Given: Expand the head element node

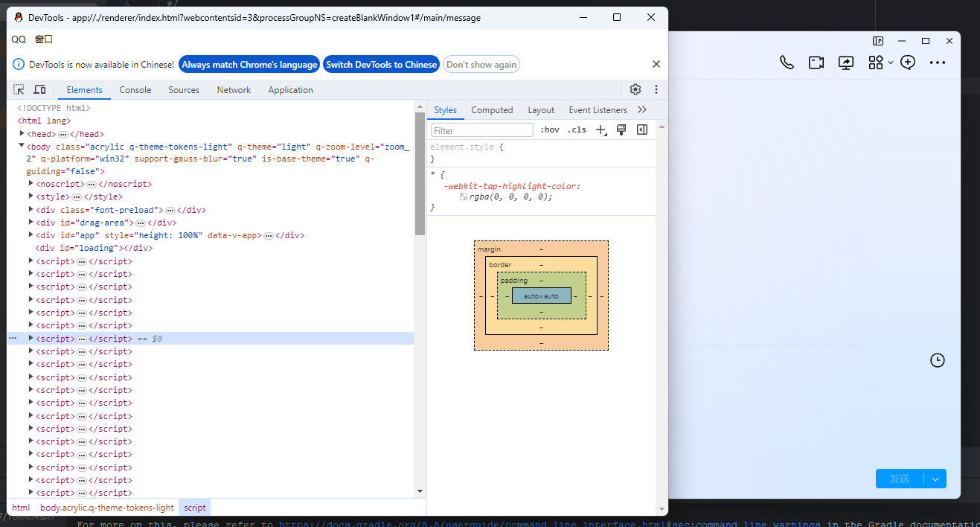Looking at the screenshot, I should [x=22, y=133].
